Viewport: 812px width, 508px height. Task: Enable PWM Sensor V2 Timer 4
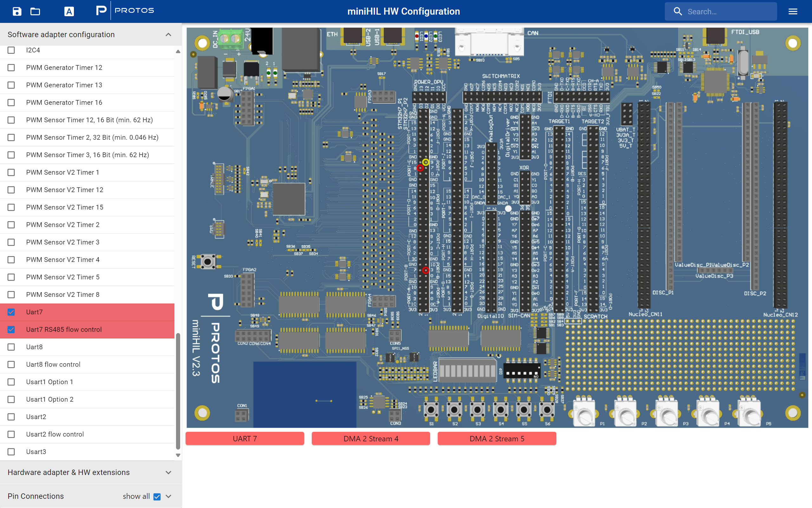pos(11,260)
